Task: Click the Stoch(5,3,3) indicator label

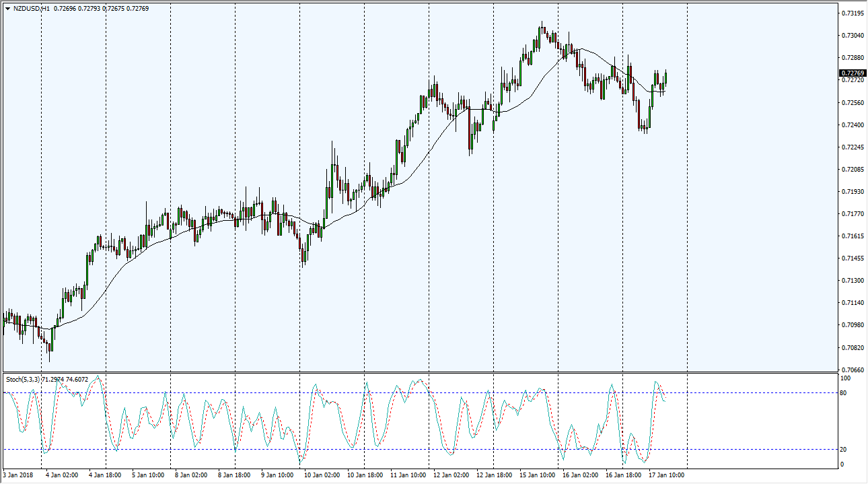Action: (23, 380)
